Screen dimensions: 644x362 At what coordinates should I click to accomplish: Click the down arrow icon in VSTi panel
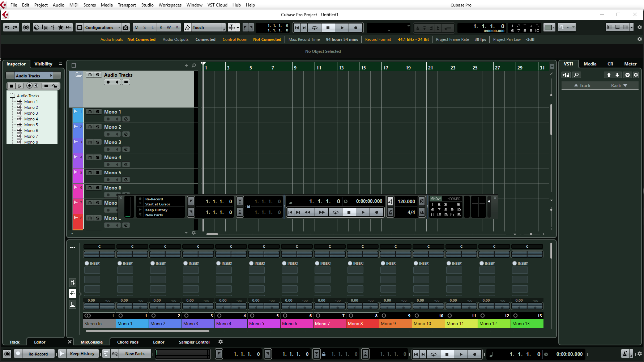coord(617,75)
